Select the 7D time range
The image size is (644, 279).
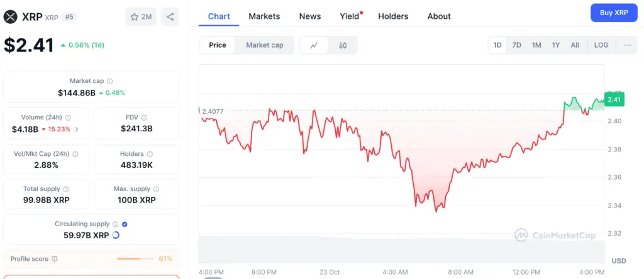(516, 45)
